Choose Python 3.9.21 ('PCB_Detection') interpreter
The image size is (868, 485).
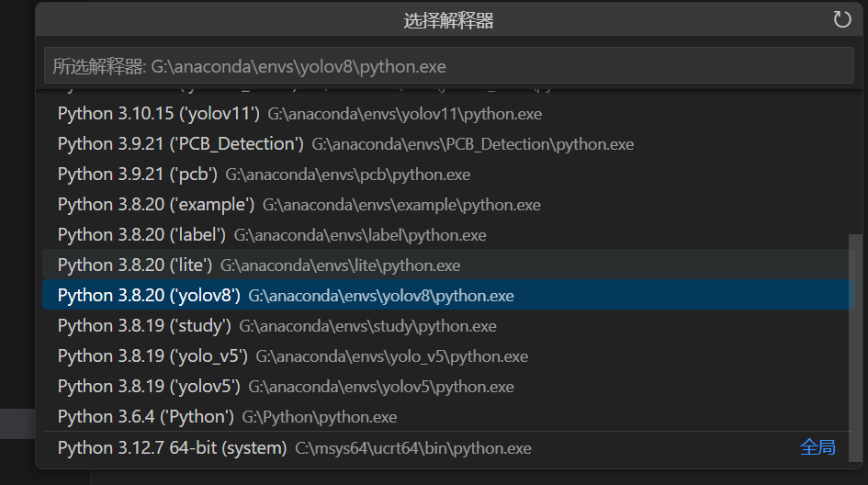pyautogui.click(x=448, y=144)
